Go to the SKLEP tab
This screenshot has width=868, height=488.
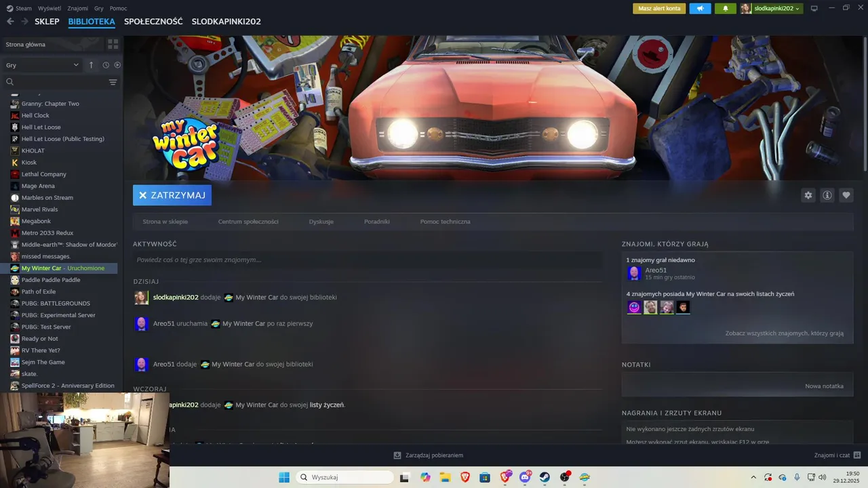[x=47, y=22]
